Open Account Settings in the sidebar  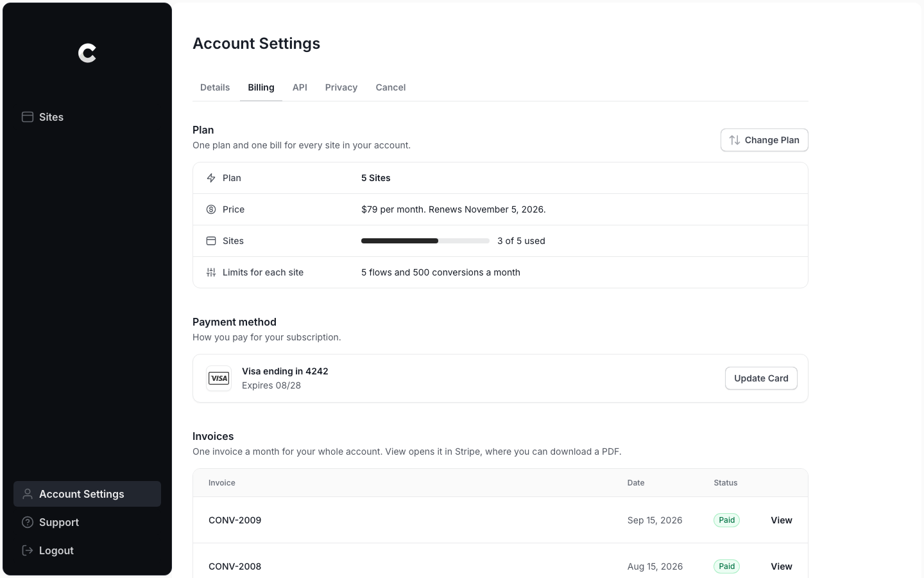pyautogui.click(x=87, y=494)
